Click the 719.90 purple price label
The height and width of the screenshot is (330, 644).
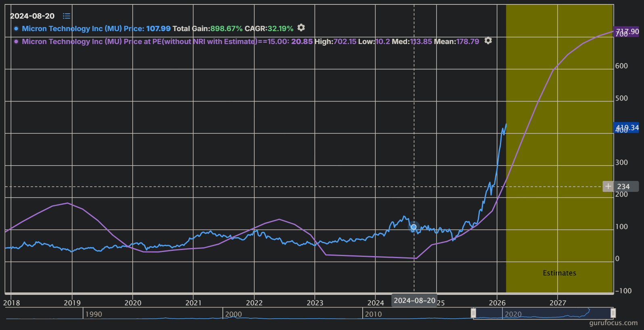coord(627,32)
